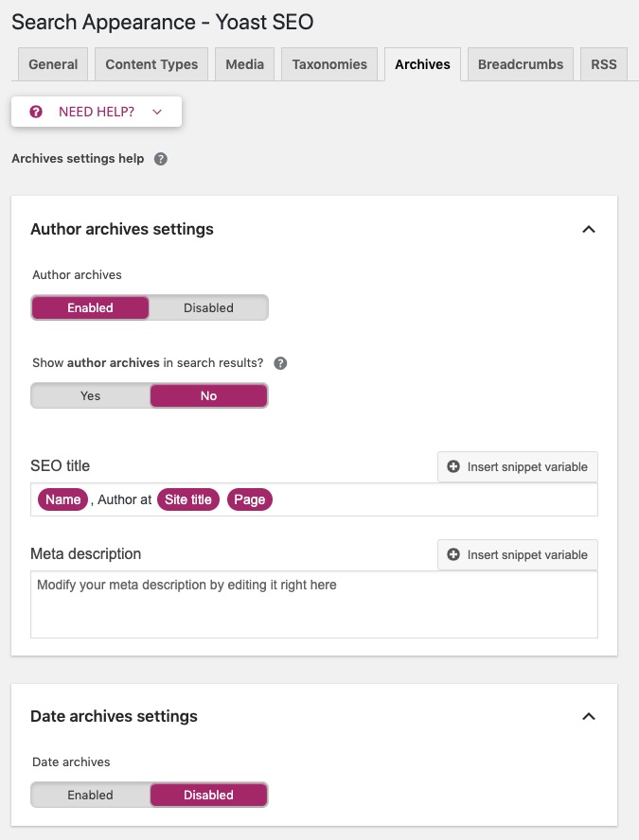Click the Author archives settings heading
Viewport: 639px width, 840px height.
click(x=122, y=229)
